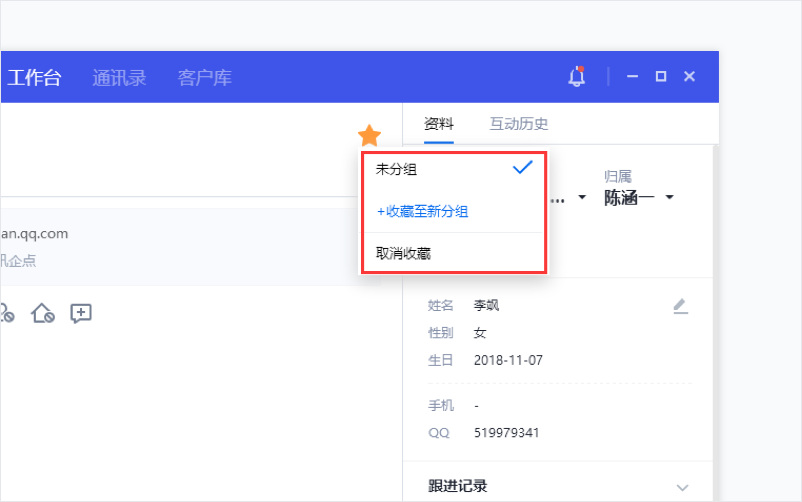Select the 未分组 group option
The width and height of the screenshot is (802, 502).
click(453, 169)
